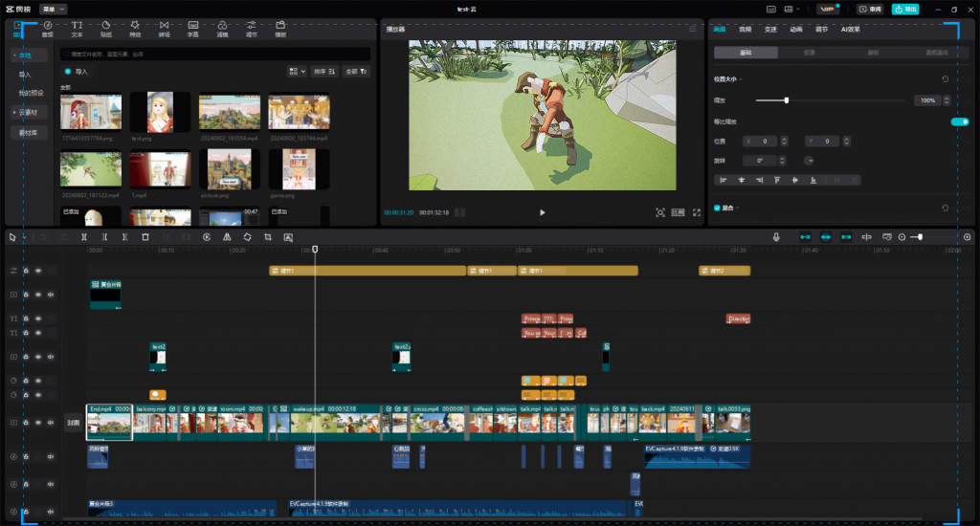Click the rotation dial knob
This screenshot has width=980, height=526.
(809, 161)
